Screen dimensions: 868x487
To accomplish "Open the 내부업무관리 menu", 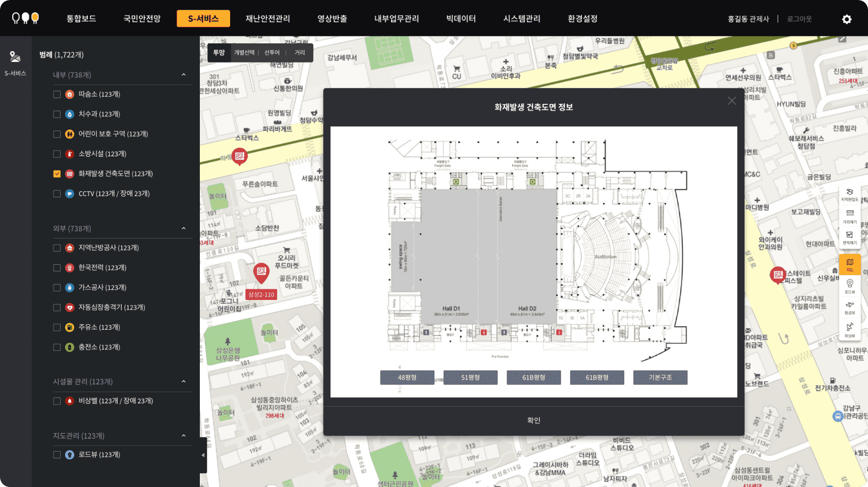I will pos(397,19).
